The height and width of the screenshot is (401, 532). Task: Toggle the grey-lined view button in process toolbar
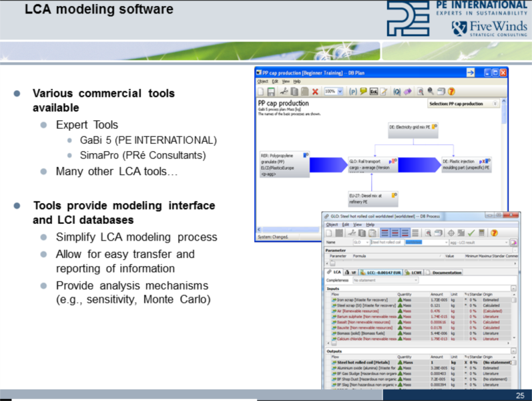(415, 233)
